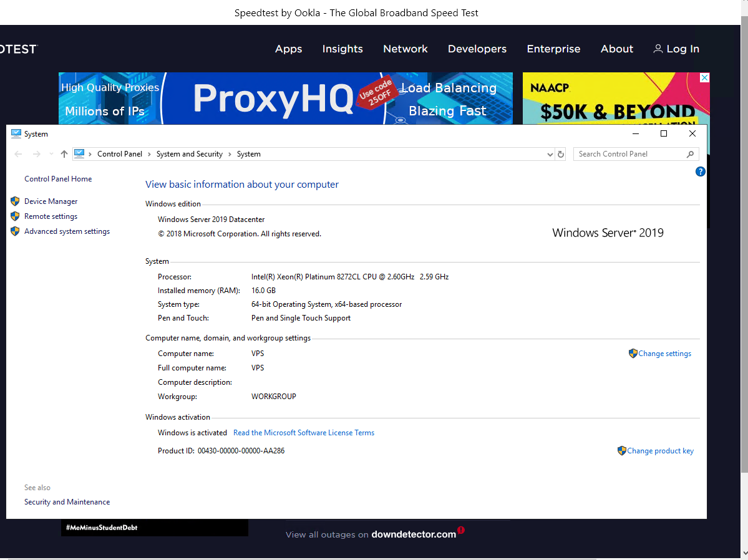This screenshot has height=560, width=748.
Task: Click the 16.0 GB installed memory value
Action: click(x=263, y=291)
